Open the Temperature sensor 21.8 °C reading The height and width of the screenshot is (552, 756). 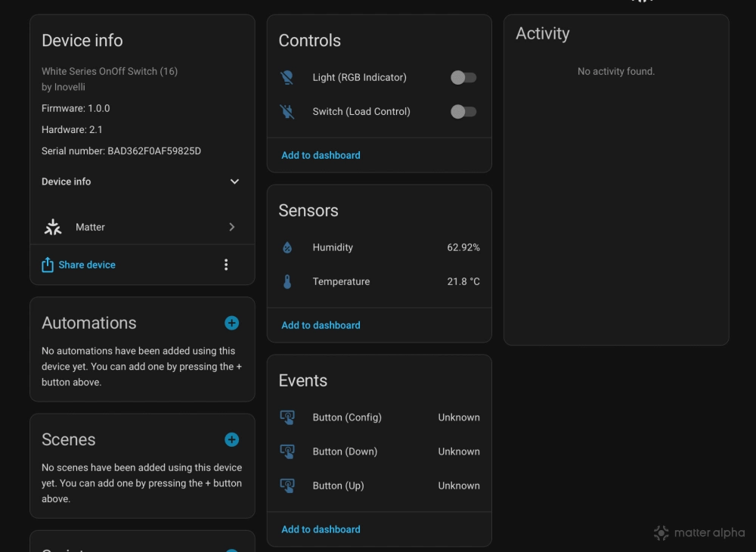[x=463, y=282]
